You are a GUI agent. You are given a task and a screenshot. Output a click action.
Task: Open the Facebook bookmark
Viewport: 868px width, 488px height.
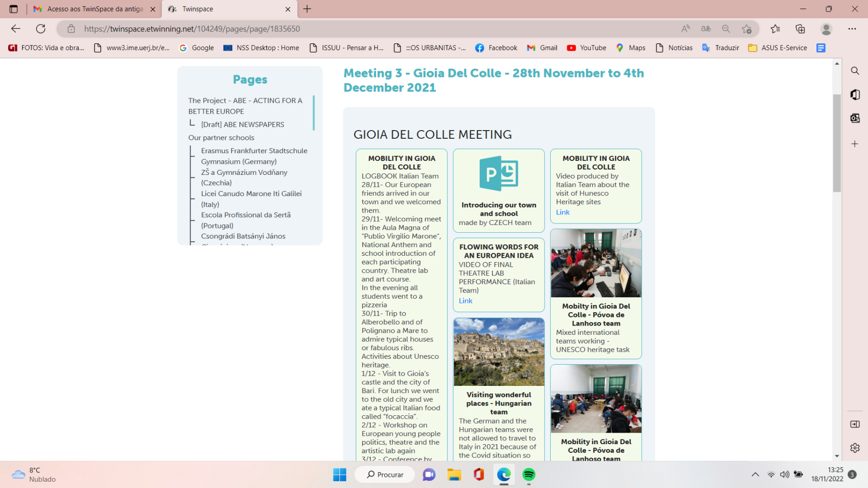pyautogui.click(x=496, y=48)
